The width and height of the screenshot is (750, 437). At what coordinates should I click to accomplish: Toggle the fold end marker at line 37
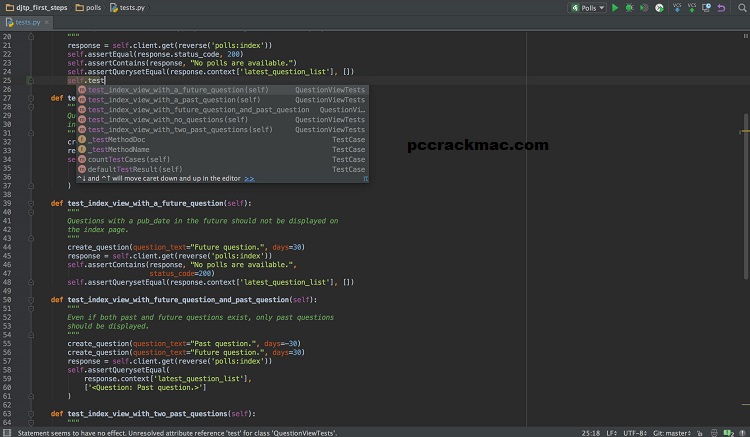(31, 186)
